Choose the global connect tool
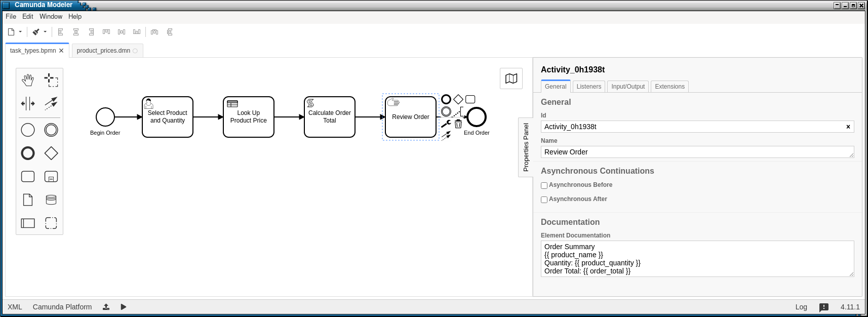Image resolution: width=868 pixels, height=317 pixels. [x=51, y=104]
